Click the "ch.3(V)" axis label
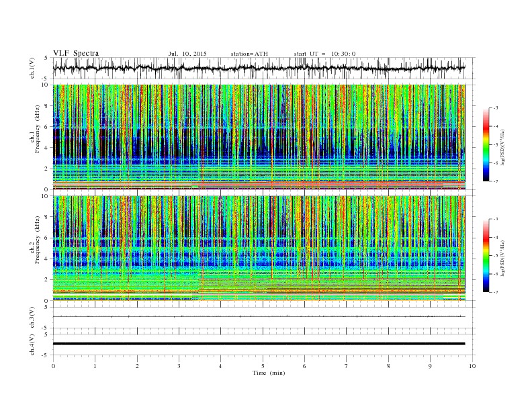The height and width of the screenshot is (411, 532). coord(32,318)
